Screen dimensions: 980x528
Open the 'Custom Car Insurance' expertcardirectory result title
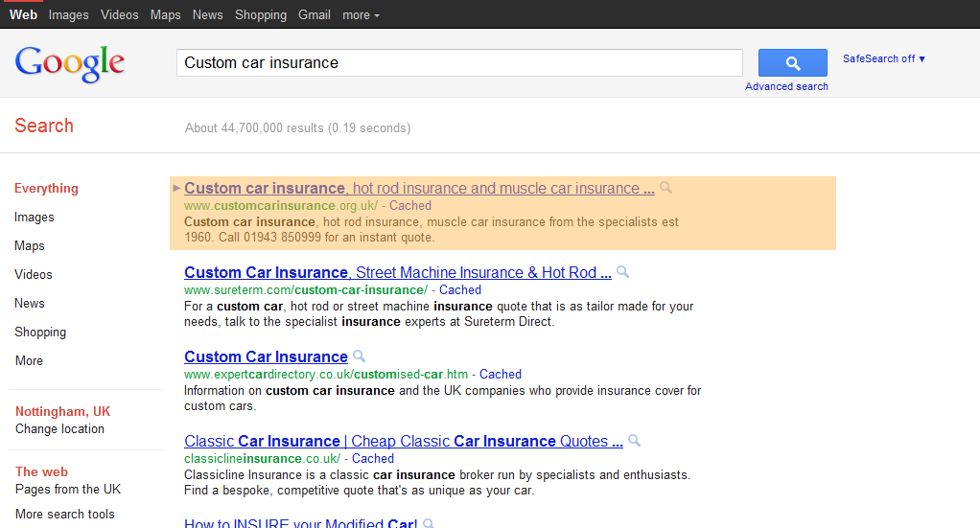tap(266, 356)
